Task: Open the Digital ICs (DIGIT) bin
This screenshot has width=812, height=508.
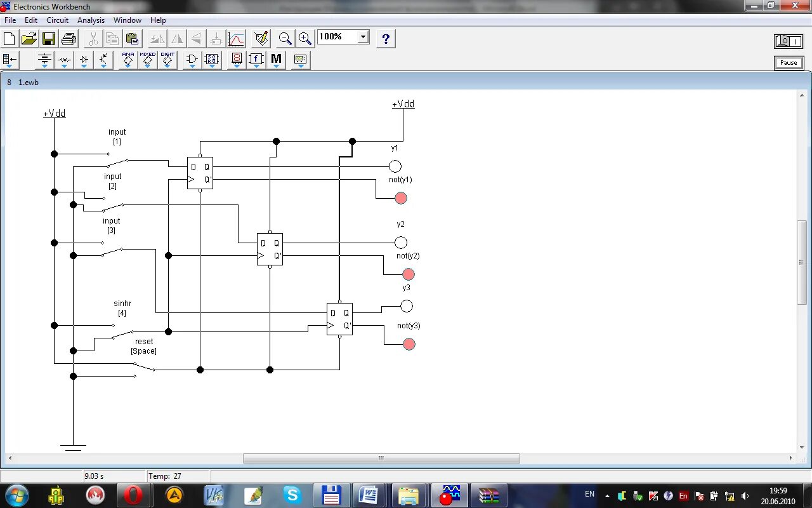Action: (x=167, y=60)
